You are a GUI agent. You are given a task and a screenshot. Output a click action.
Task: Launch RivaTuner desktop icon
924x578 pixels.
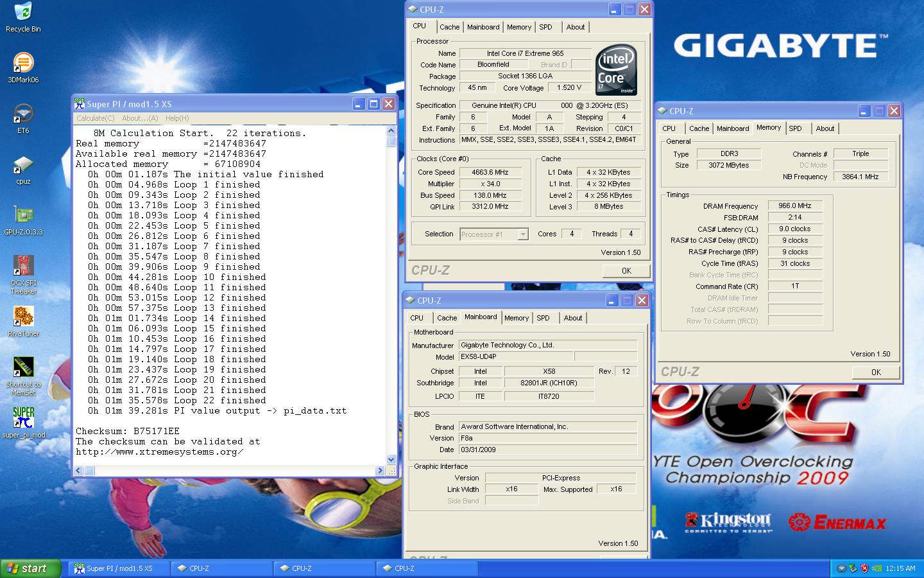pos(23,322)
